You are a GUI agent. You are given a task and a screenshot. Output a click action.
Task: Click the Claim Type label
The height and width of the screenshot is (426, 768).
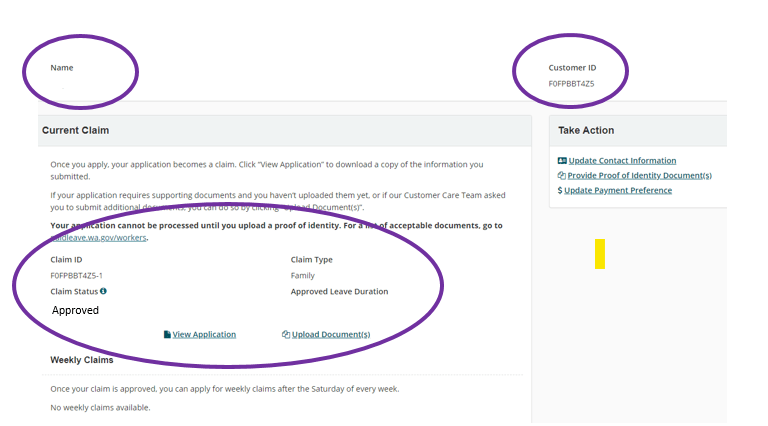click(x=311, y=260)
